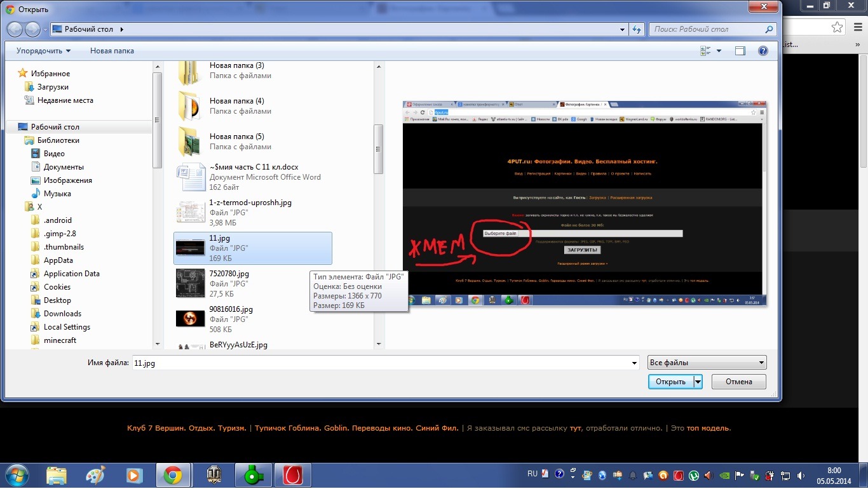Open the Paint program taskbar icon

click(95, 475)
